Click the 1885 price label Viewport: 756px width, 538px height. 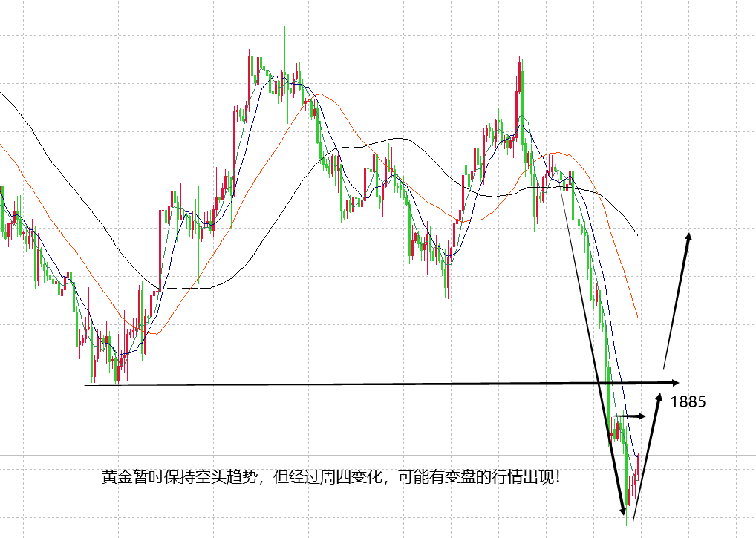[687, 402]
